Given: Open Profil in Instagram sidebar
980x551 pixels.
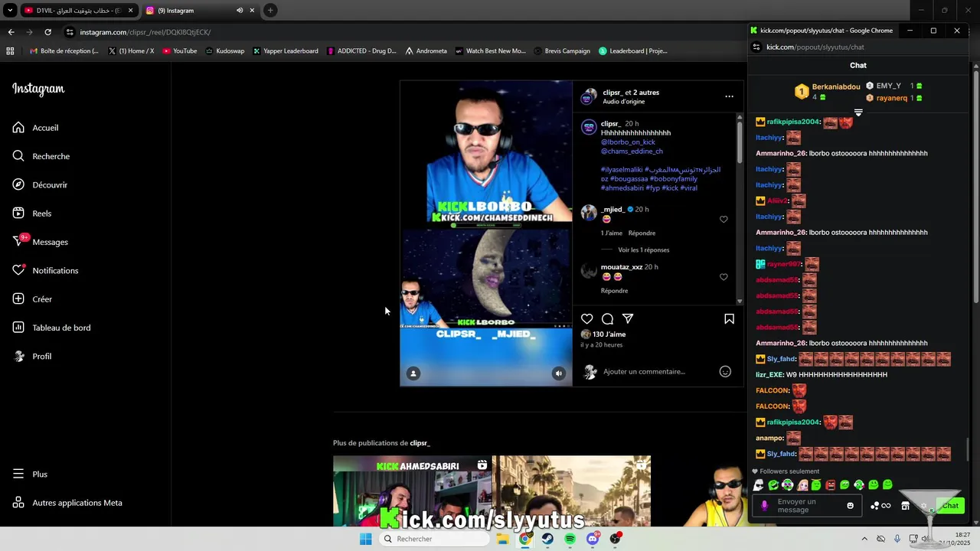Looking at the screenshot, I should [32, 357].
